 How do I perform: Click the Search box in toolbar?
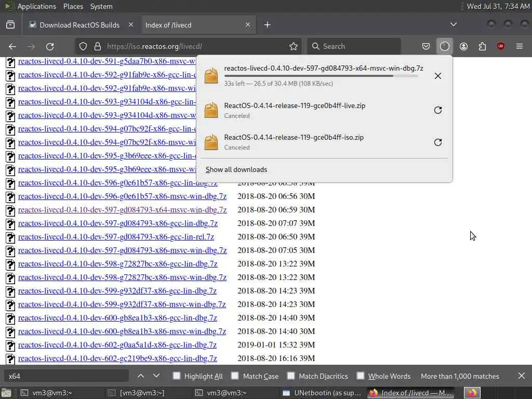[354, 46]
